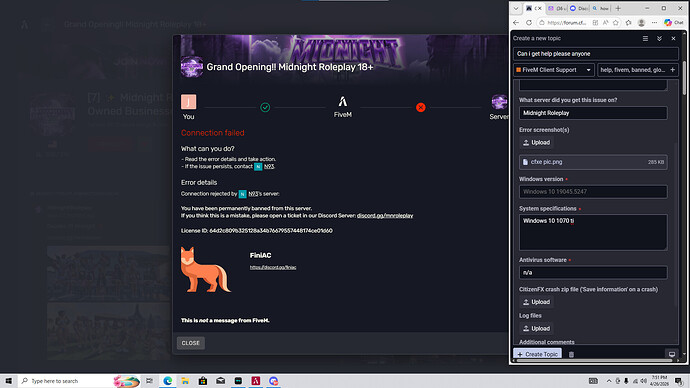Screen dimensions: 690x388
Task: Click the Close button in FiveM error dialog
Action: coord(191,343)
